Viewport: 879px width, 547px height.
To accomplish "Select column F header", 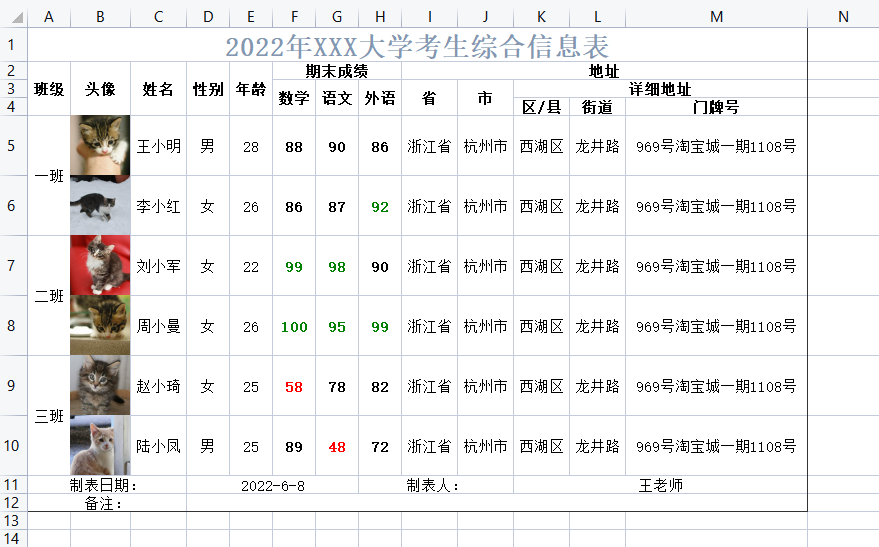I will 294,17.
